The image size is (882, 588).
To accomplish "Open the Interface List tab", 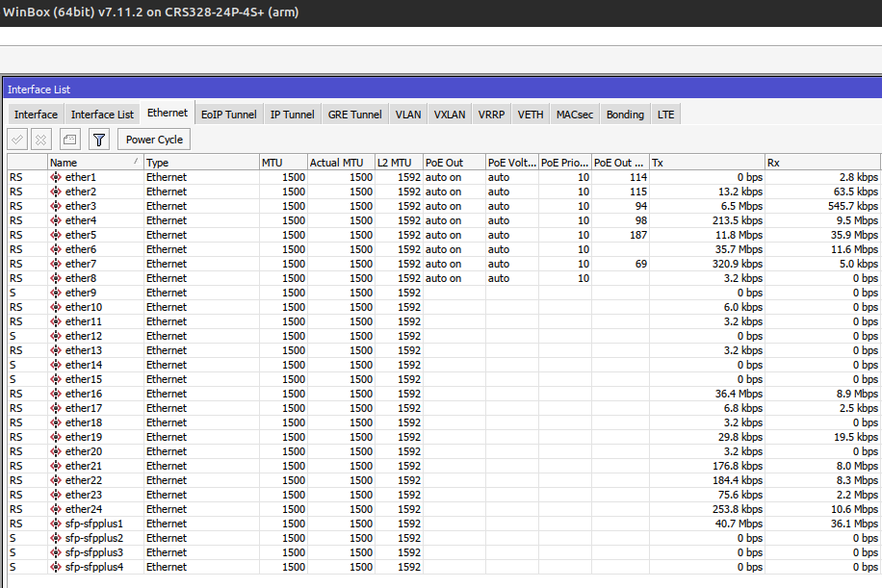I will (102, 115).
